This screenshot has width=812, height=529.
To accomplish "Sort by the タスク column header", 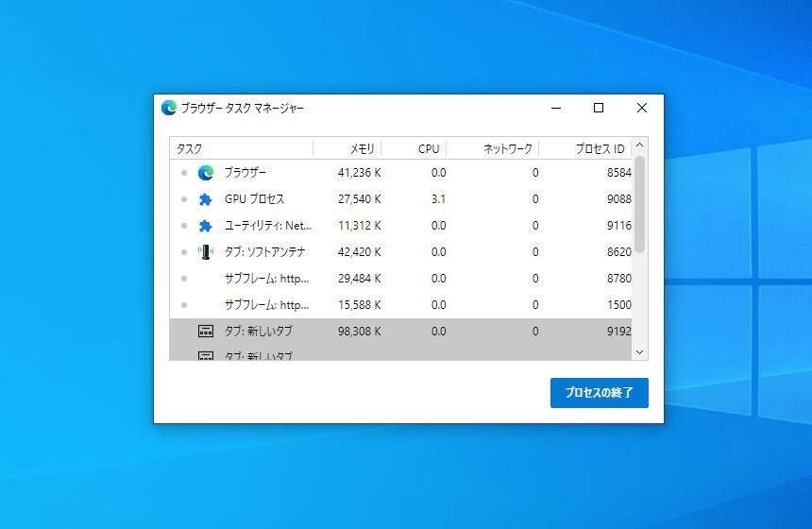I will click(241, 148).
